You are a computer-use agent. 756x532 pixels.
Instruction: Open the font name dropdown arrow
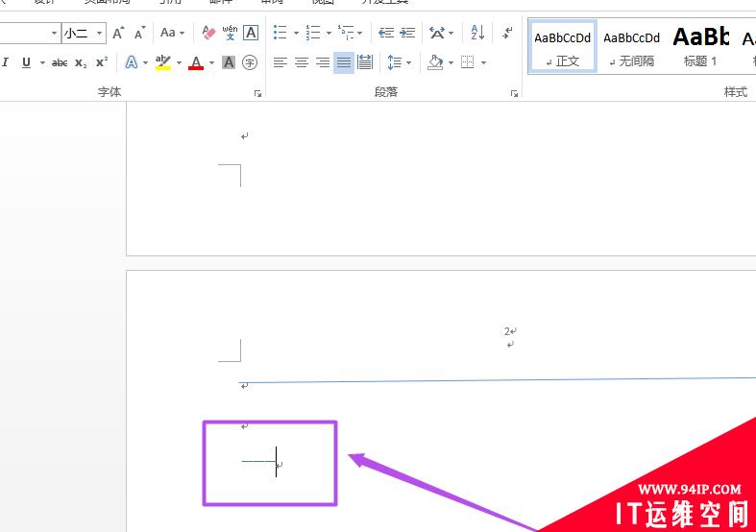54,34
